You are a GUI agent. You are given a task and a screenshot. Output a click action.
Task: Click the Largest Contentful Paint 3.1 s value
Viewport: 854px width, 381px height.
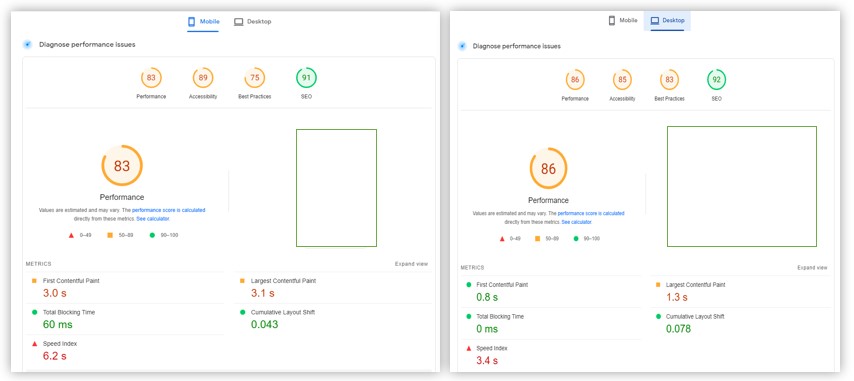pyautogui.click(x=262, y=293)
